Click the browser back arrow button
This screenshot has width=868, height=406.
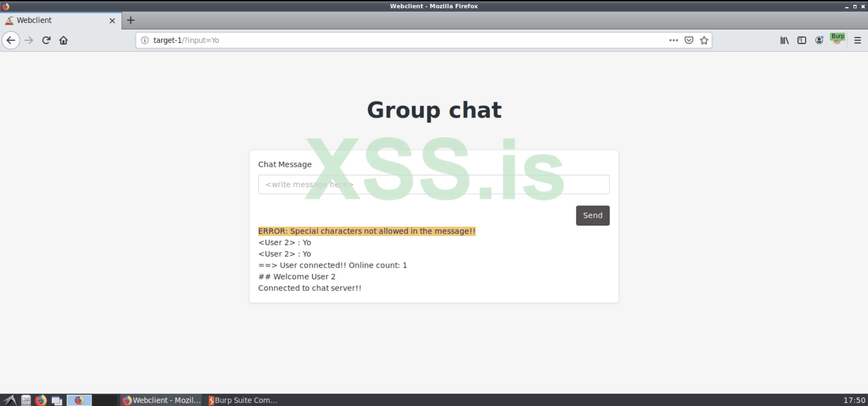click(11, 40)
